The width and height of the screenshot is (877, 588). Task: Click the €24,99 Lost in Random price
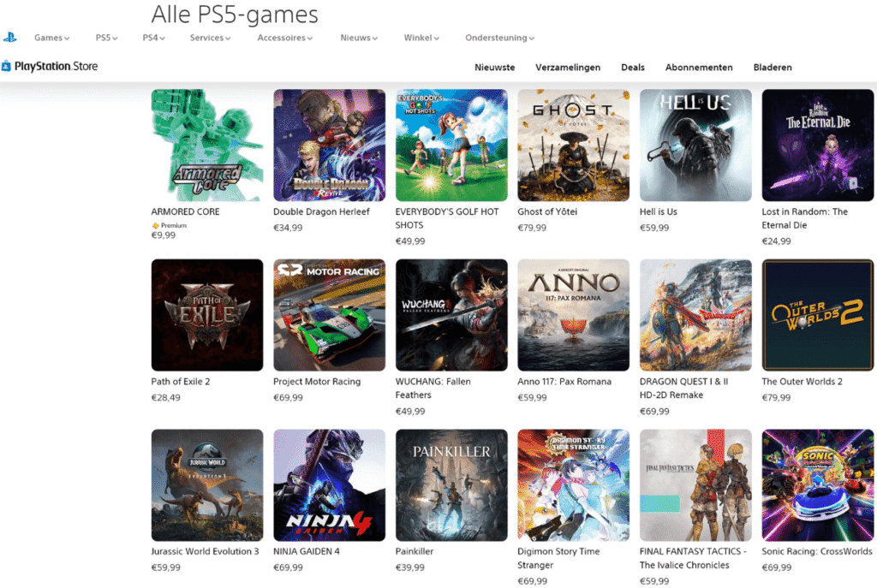[776, 241]
